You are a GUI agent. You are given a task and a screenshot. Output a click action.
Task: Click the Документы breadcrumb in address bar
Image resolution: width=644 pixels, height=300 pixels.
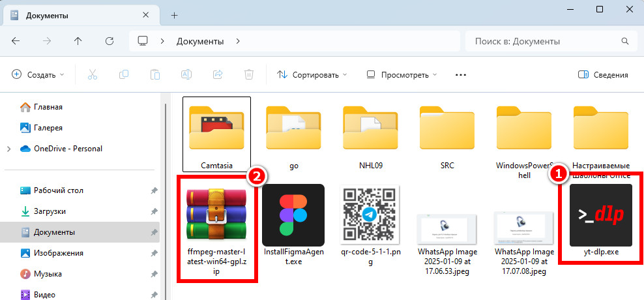click(200, 42)
